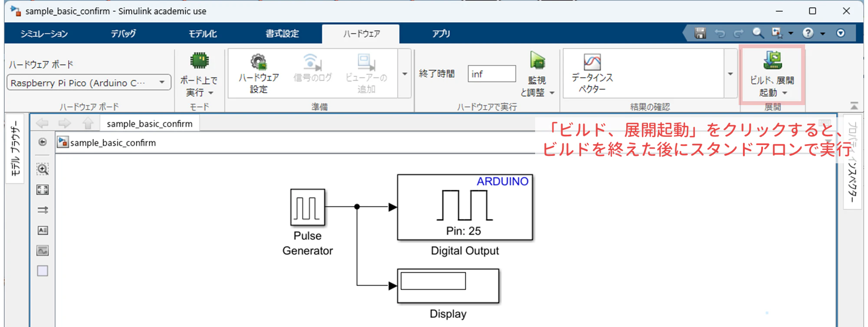Go up to parent with up arrow
This screenshot has width=868, height=327.
coord(88,123)
